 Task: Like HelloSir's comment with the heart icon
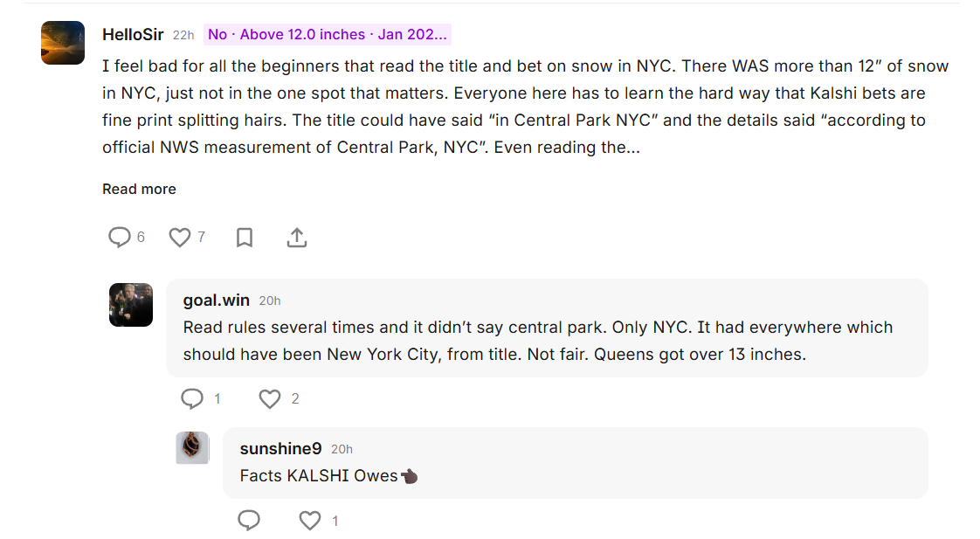pos(179,237)
